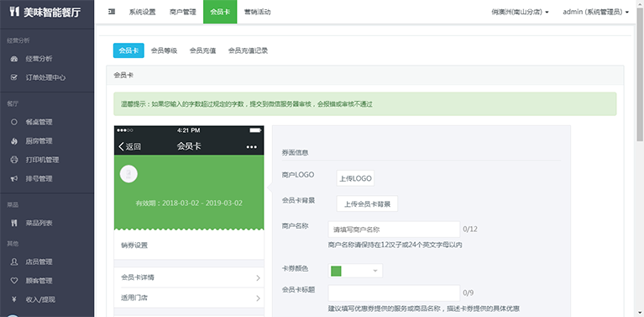Click the 菜品列表 utensils icon
644x317 pixels.
click(x=14, y=224)
